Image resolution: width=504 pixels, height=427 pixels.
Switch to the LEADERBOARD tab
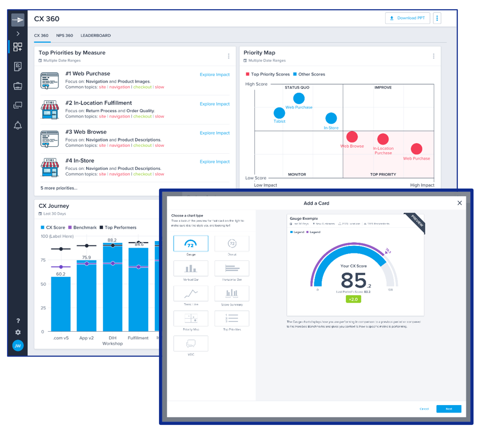pos(95,36)
